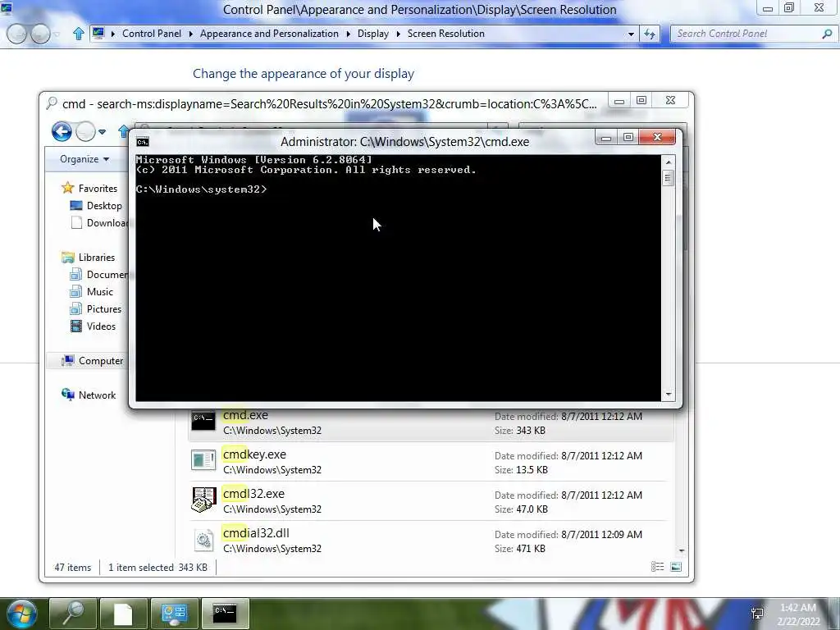The width and height of the screenshot is (840, 630).
Task: Click the Search Control Panel magnifier icon
Action: [x=827, y=34]
